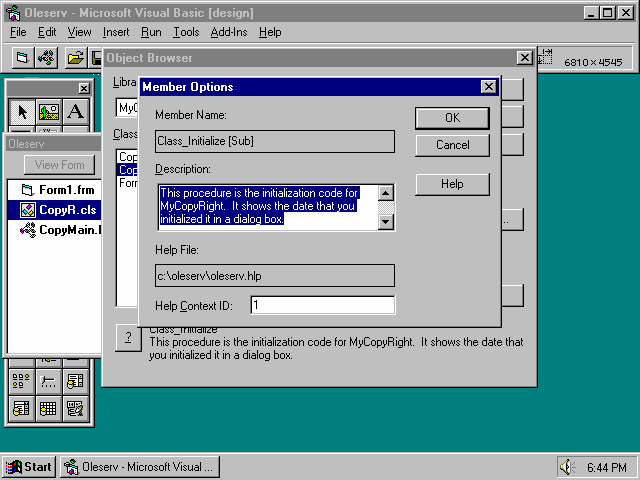The width and height of the screenshot is (640, 480).
Task: Select the Pointer tool in the toolbox
Action: [22, 112]
